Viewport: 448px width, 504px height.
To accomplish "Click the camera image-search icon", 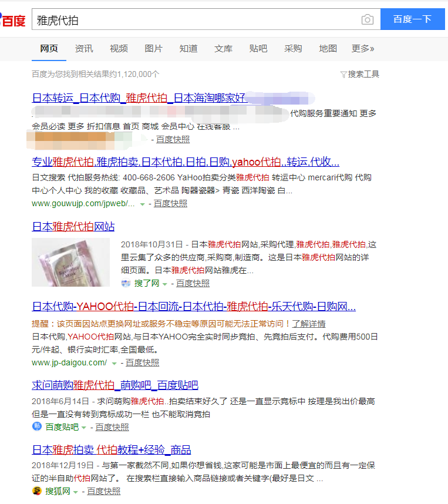I will 368,19.
